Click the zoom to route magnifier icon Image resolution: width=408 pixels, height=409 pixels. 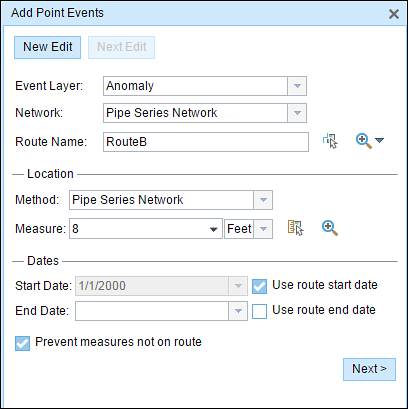[x=364, y=141]
